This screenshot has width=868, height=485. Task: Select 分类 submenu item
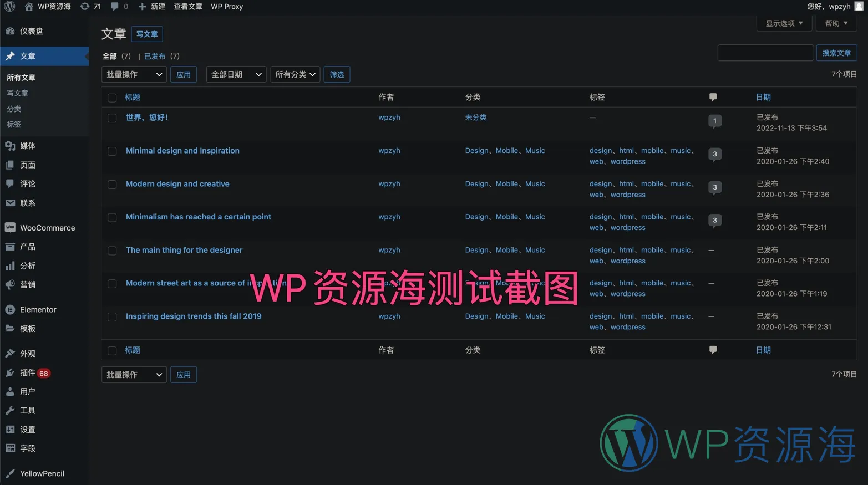[14, 109]
